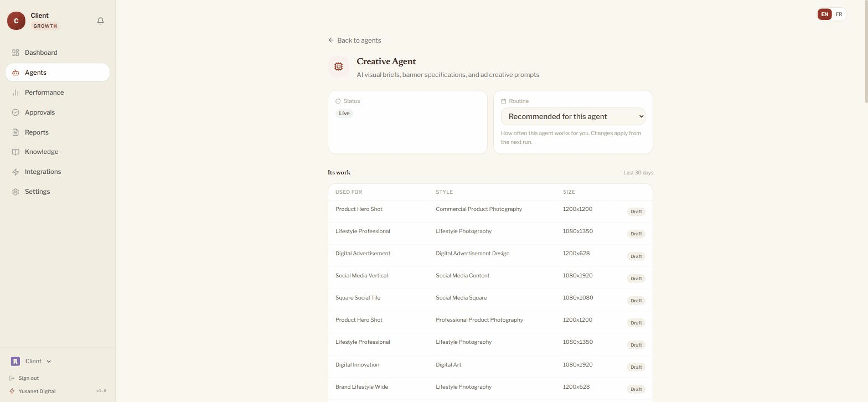
Task: Click the 'Its work' heading
Action: pyautogui.click(x=339, y=173)
